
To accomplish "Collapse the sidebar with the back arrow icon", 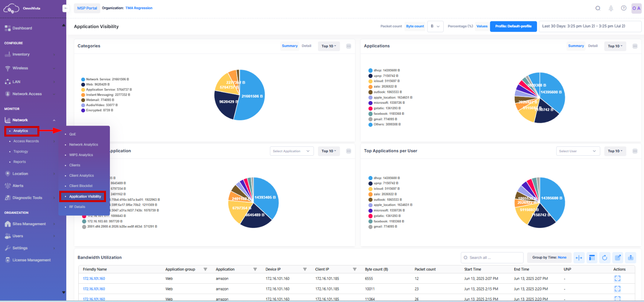I will pos(66,8).
